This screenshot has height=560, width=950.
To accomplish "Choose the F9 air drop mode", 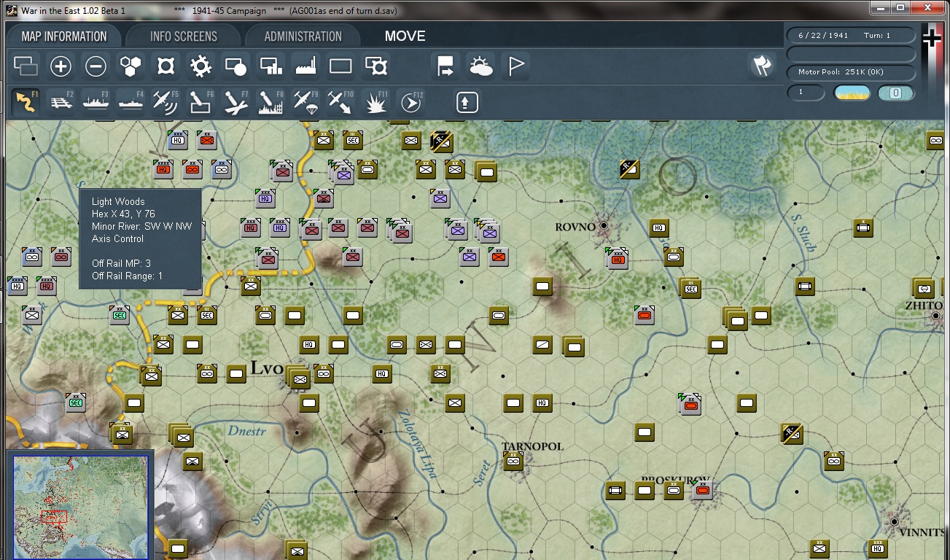I will tap(305, 102).
